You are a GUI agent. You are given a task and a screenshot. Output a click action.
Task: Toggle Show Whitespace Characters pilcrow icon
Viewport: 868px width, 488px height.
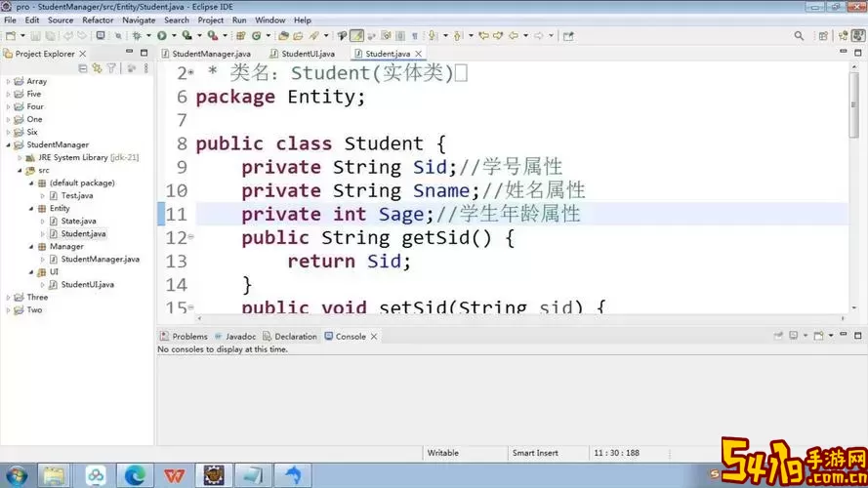(x=415, y=36)
